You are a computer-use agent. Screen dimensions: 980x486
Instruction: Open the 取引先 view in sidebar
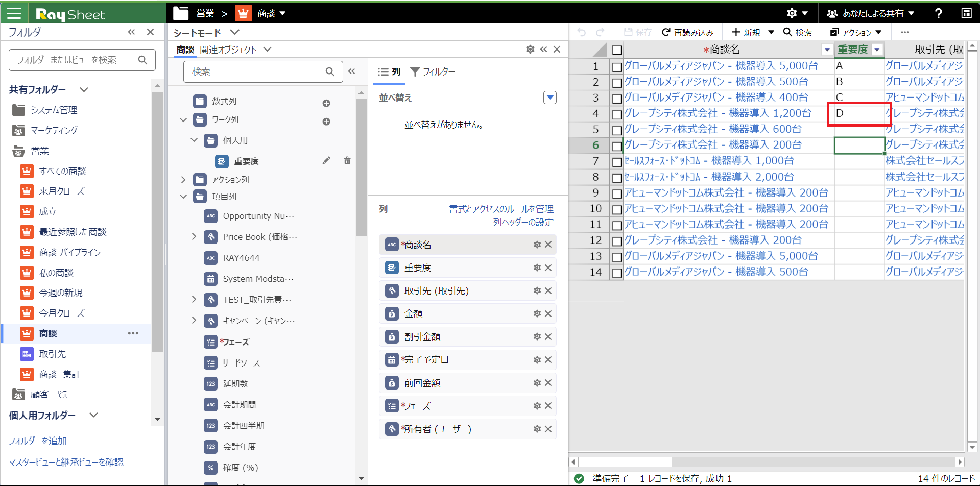53,354
